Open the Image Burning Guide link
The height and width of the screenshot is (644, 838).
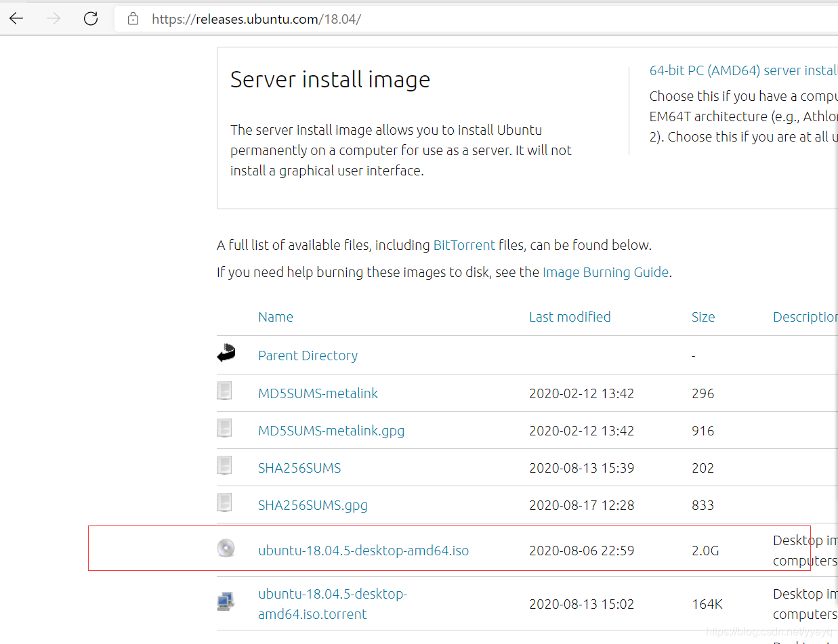click(x=606, y=272)
